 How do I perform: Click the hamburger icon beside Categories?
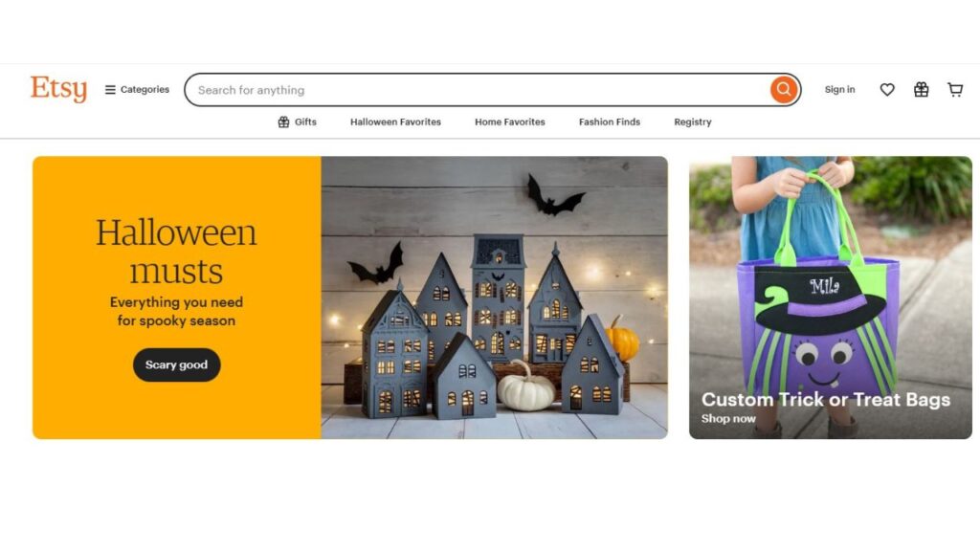click(x=110, y=90)
